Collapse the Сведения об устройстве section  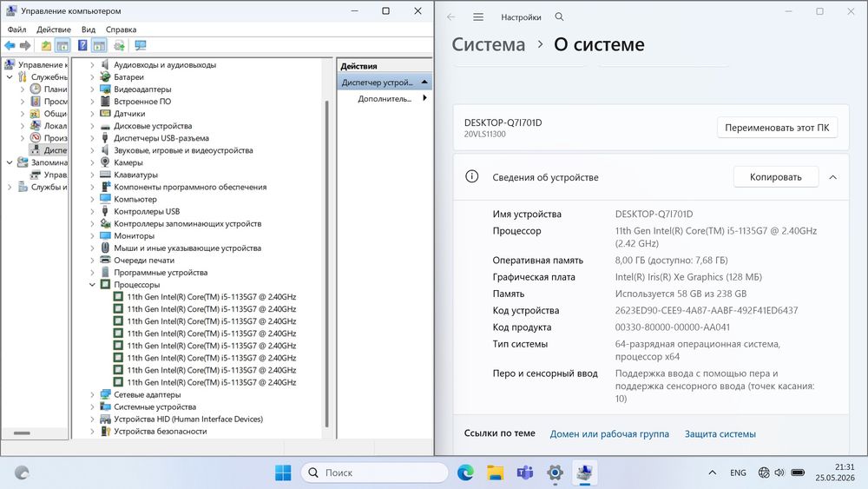[832, 177]
